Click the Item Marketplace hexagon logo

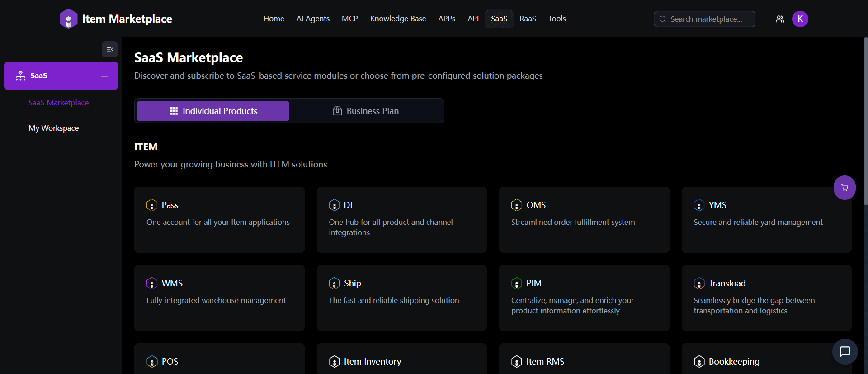pyautogui.click(x=68, y=19)
